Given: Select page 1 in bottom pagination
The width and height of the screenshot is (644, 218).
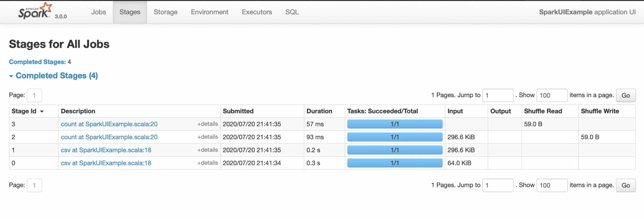Looking at the screenshot, I should pos(34,185).
